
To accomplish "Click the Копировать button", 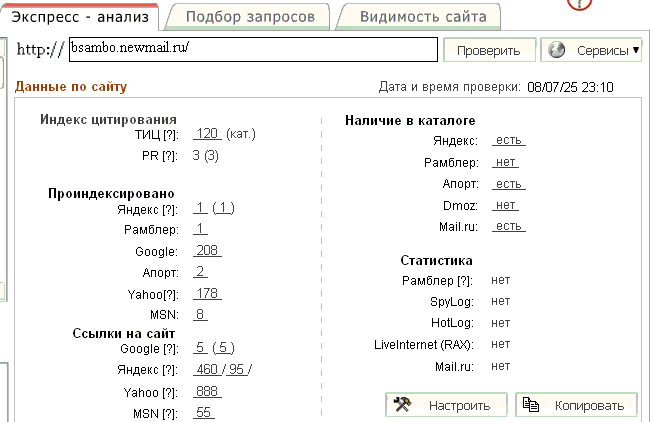I will point(576,405).
